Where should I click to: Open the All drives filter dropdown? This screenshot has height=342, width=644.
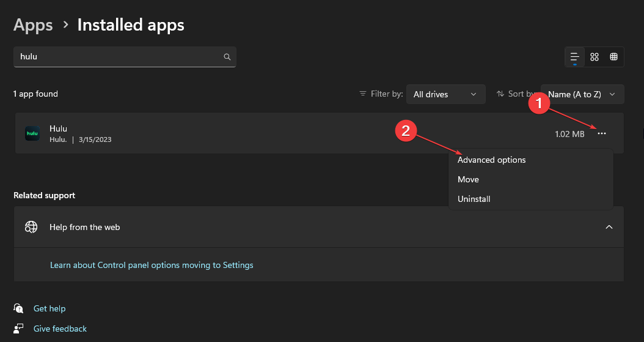click(445, 94)
